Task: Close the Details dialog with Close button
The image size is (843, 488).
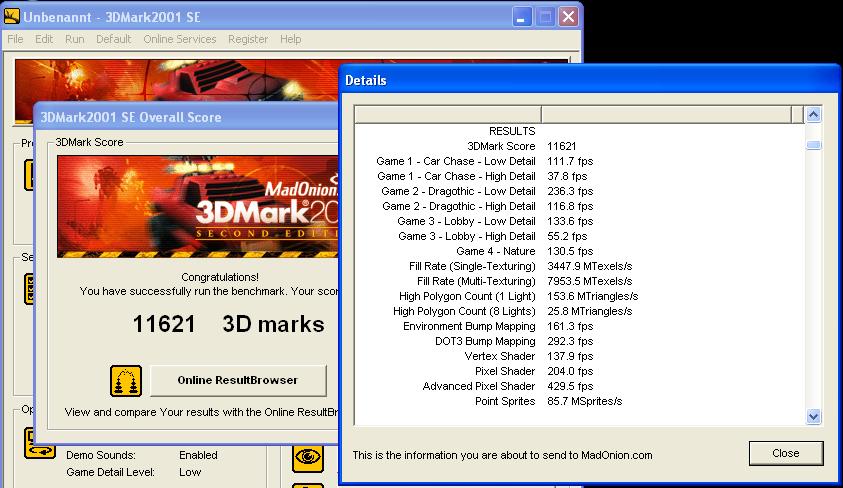Action: [785, 453]
